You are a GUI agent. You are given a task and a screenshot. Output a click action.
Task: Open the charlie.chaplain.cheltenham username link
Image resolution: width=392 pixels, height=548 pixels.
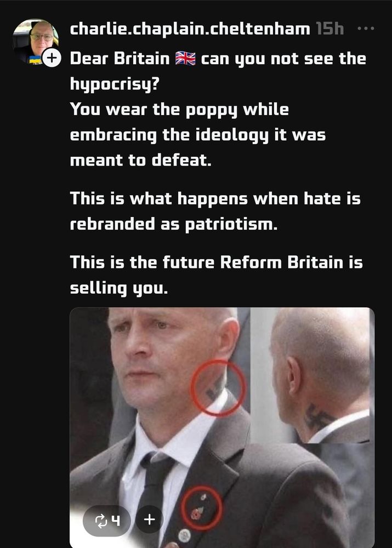pos(190,28)
